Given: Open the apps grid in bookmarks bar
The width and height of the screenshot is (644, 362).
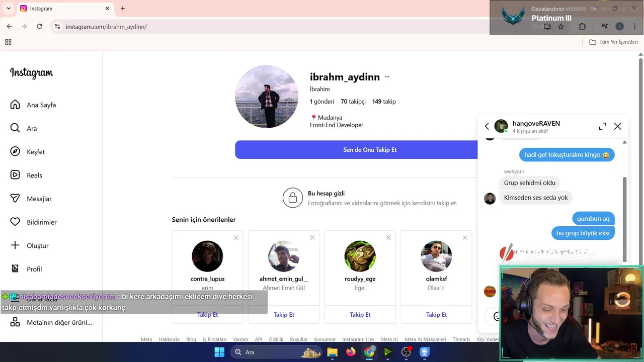Looking at the screenshot, I should coord(8,42).
